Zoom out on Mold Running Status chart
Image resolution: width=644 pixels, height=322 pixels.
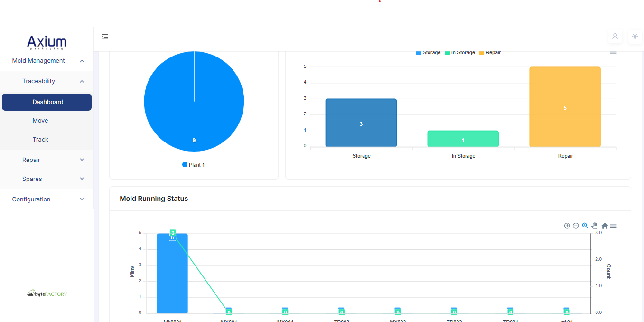[576, 226]
